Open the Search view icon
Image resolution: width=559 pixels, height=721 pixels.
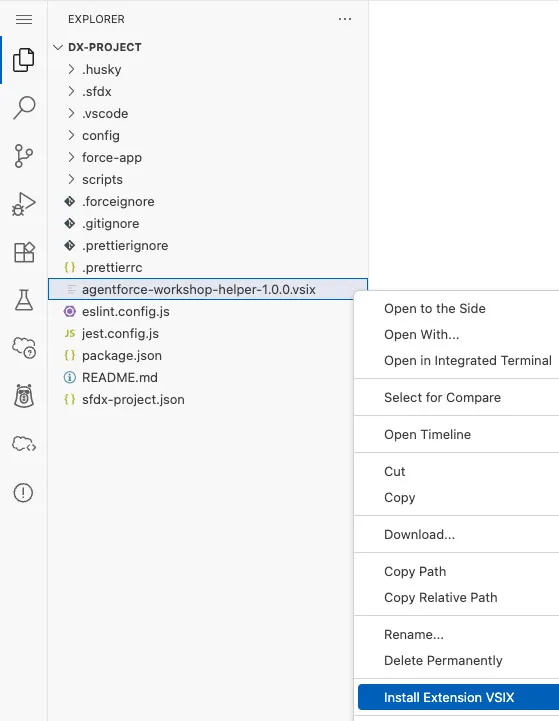[24, 108]
